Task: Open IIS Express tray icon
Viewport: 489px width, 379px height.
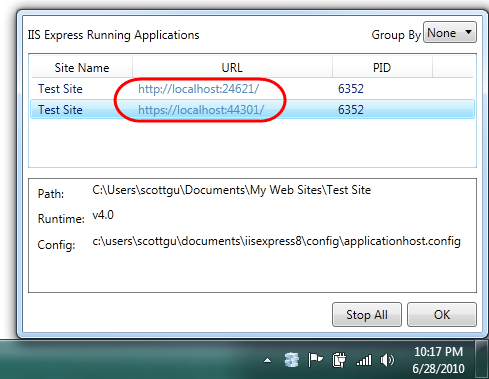Action: (x=292, y=360)
